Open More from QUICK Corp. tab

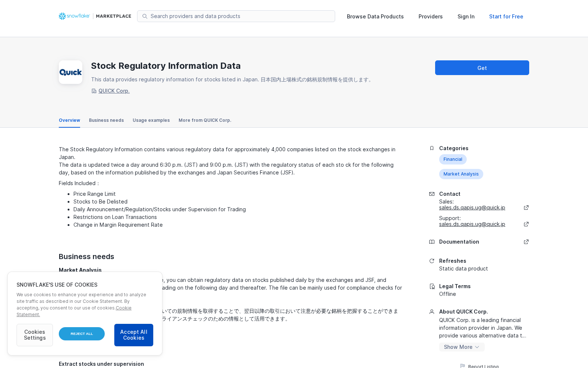coord(205,120)
